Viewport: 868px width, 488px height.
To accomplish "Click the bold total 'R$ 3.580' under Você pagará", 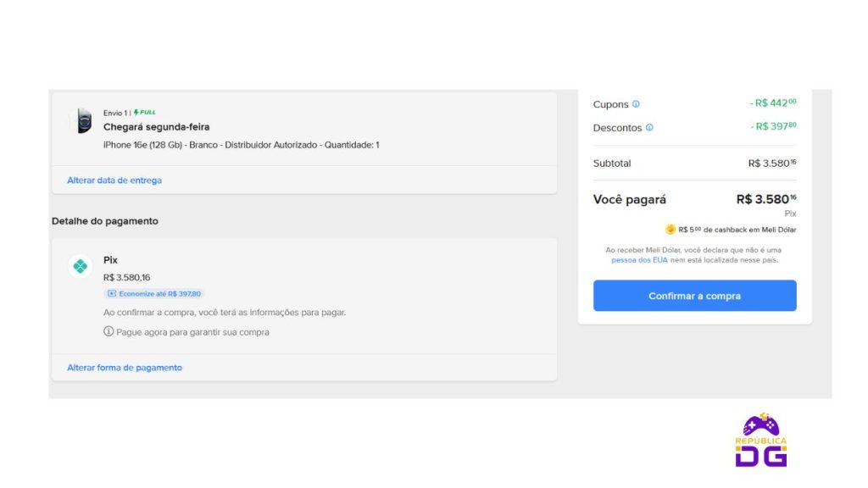I will [766, 199].
